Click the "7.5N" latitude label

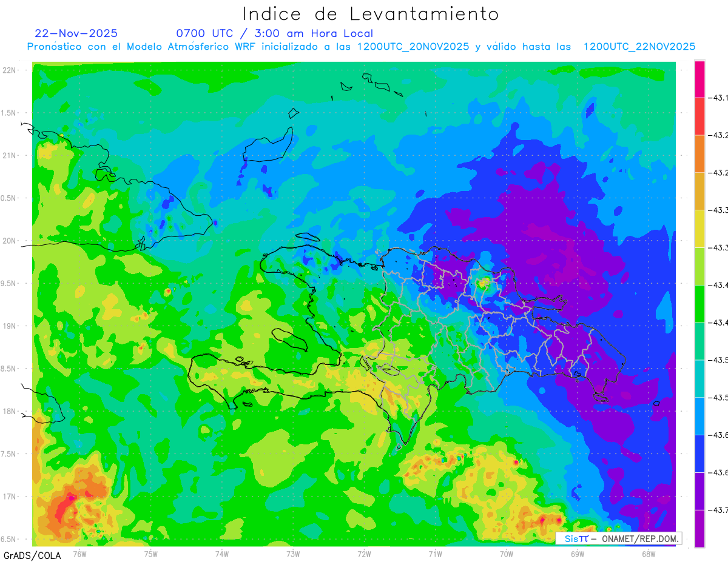point(8,454)
